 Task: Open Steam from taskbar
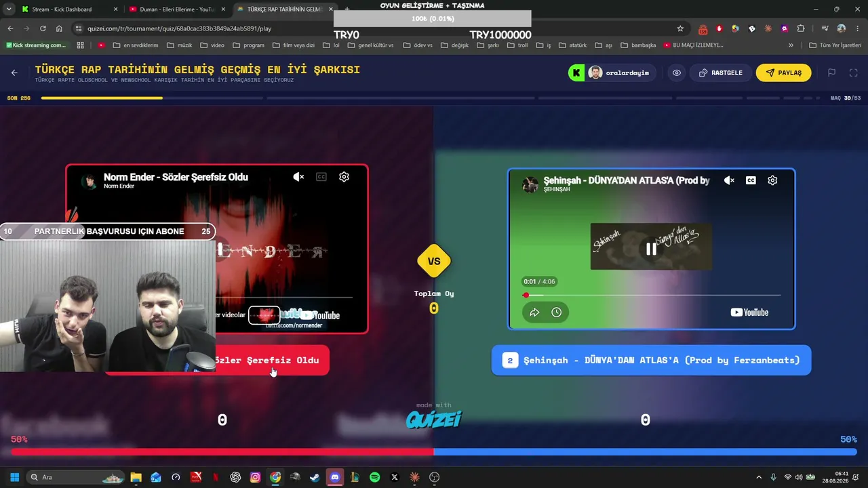pos(315,477)
